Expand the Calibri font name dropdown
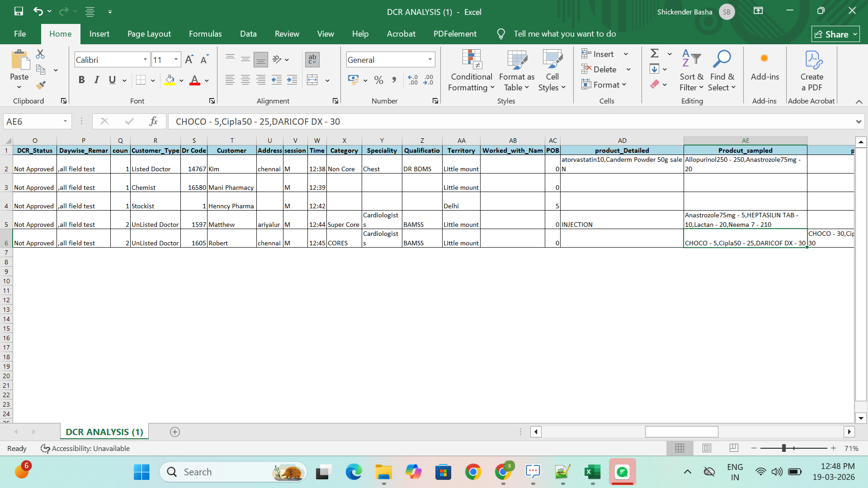Viewport: 868px width, 488px height. coord(145,60)
